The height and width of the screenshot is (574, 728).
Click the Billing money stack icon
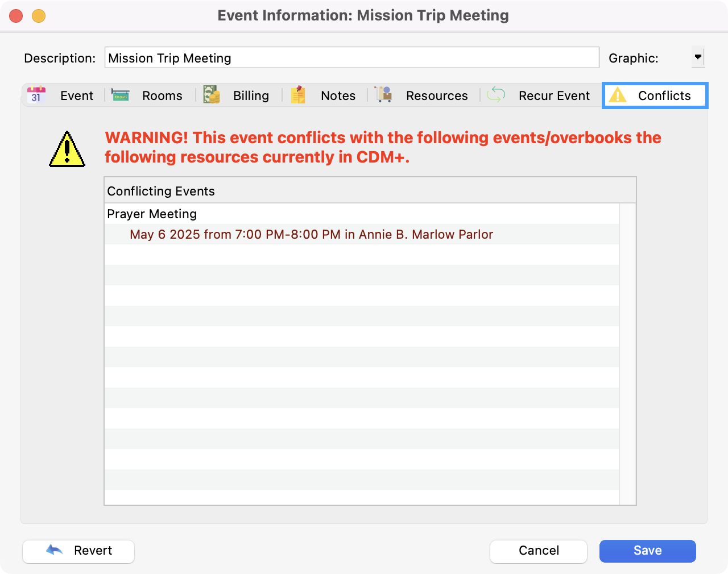pos(212,95)
